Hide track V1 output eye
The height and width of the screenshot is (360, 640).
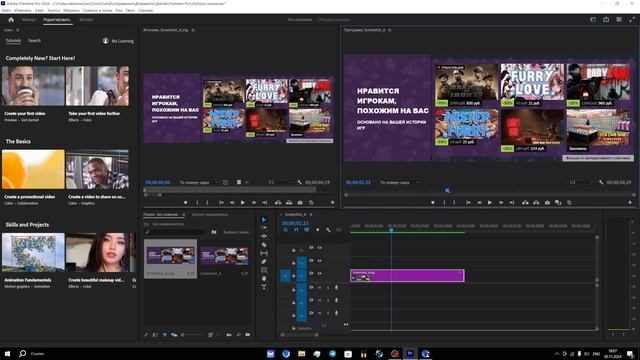pyautogui.click(x=320, y=273)
